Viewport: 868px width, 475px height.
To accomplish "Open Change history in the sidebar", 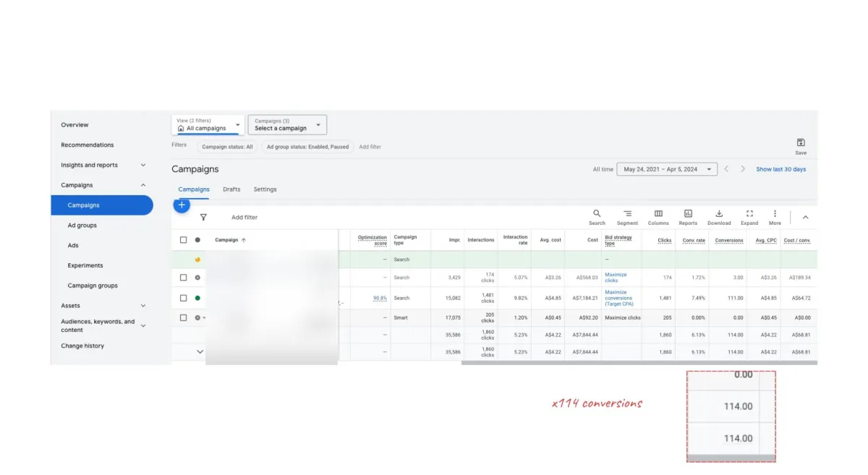I will pyautogui.click(x=82, y=346).
